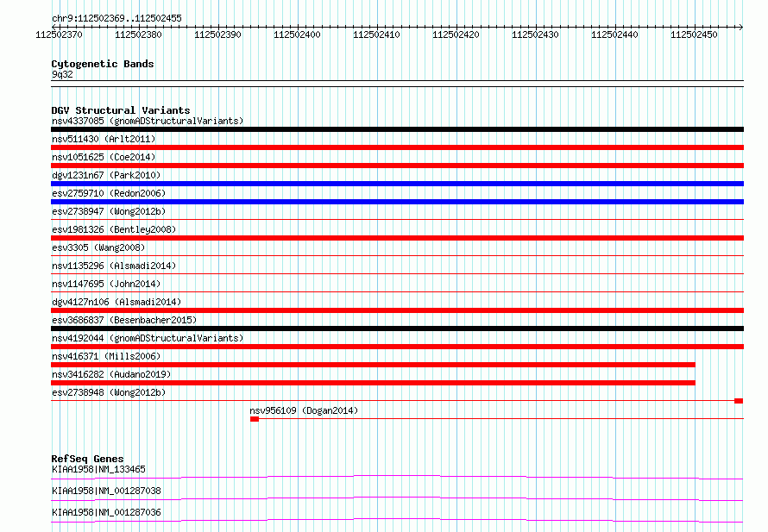Viewport: 768px width, 532px height.
Task: Open variant label nsv4337085 (gnomADStructuralVariants)
Action: point(148,121)
